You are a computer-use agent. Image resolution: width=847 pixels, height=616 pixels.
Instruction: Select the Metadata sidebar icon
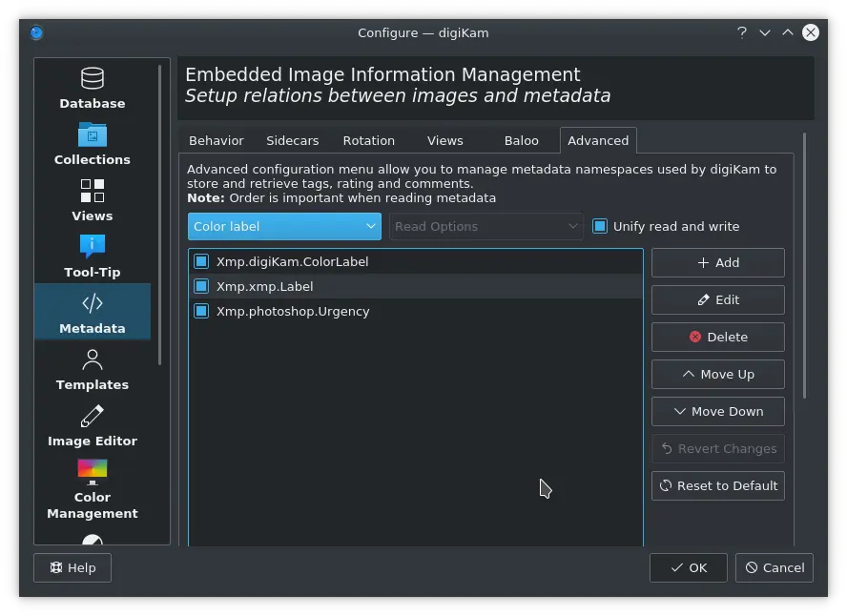92,311
